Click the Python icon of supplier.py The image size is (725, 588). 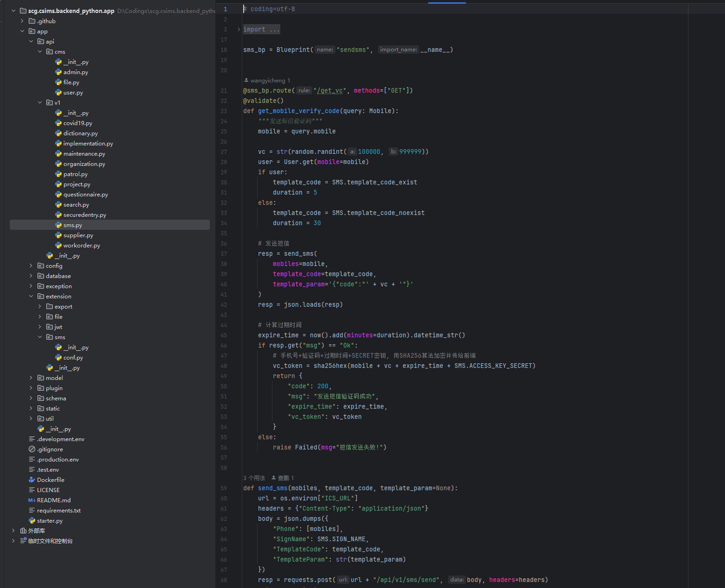click(58, 235)
